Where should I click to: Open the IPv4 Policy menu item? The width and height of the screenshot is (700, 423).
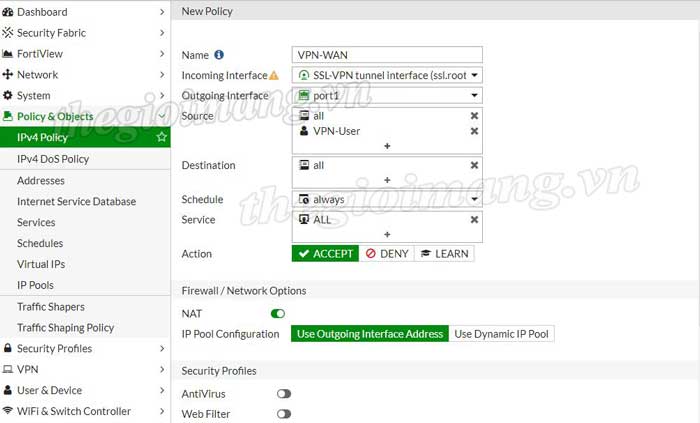click(x=85, y=137)
